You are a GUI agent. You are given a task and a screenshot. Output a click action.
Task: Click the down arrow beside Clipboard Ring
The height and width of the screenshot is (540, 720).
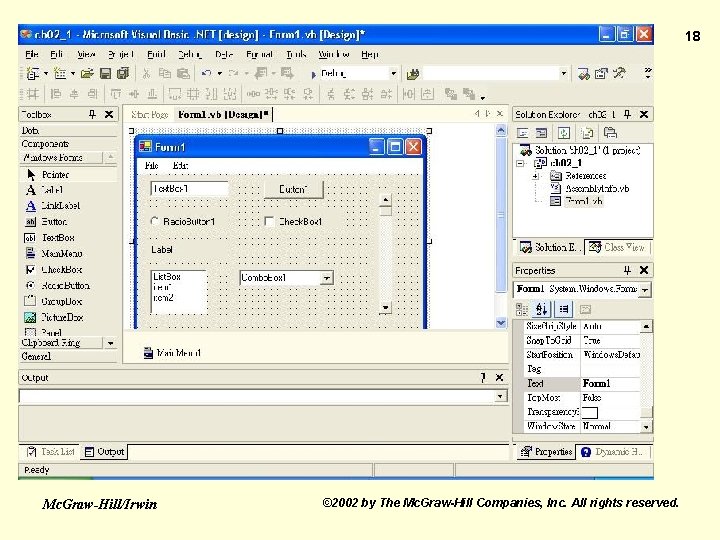click(x=110, y=343)
